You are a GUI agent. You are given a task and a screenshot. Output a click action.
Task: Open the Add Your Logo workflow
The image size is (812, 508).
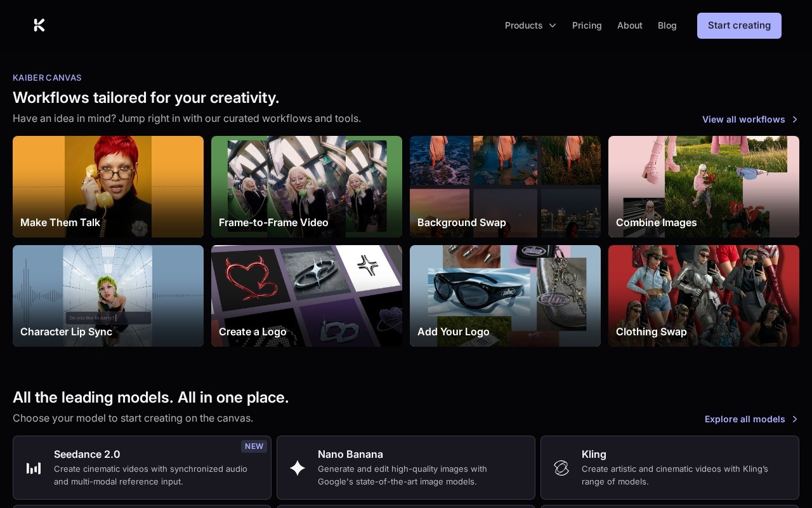pyautogui.click(x=505, y=296)
